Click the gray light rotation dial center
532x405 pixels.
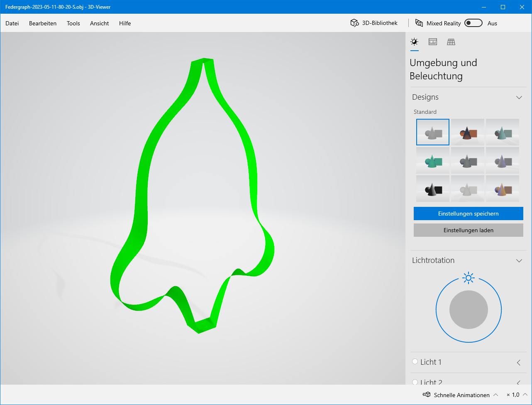(x=469, y=310)
